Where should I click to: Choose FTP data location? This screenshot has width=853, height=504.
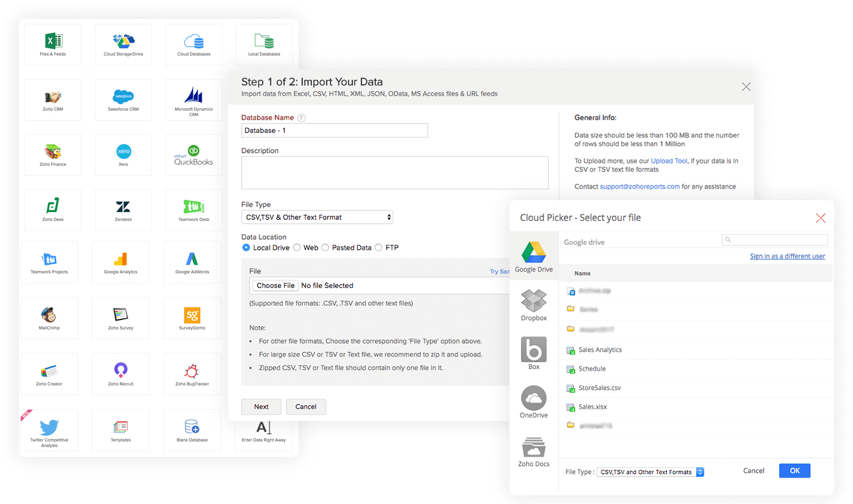click(x=379, y=248)
